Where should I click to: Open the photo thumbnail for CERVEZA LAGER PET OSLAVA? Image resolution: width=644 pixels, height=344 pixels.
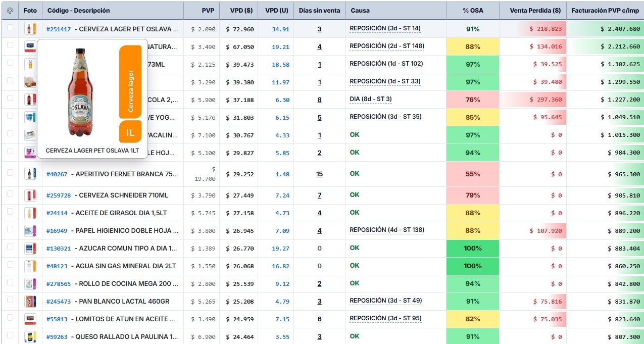pos(30,29)
